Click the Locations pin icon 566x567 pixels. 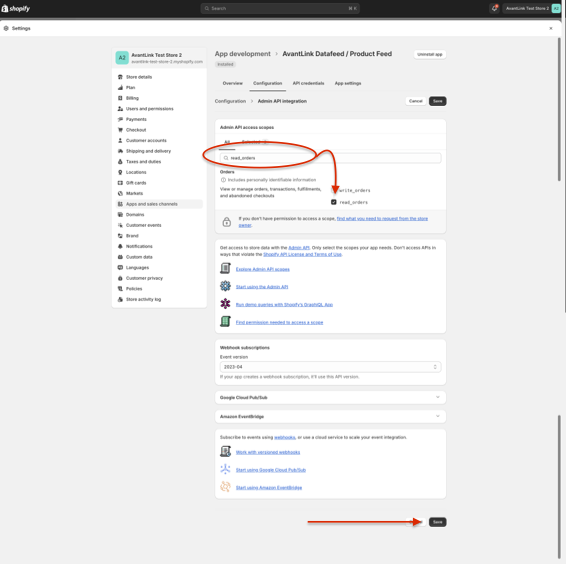click(x=120, y=172)
